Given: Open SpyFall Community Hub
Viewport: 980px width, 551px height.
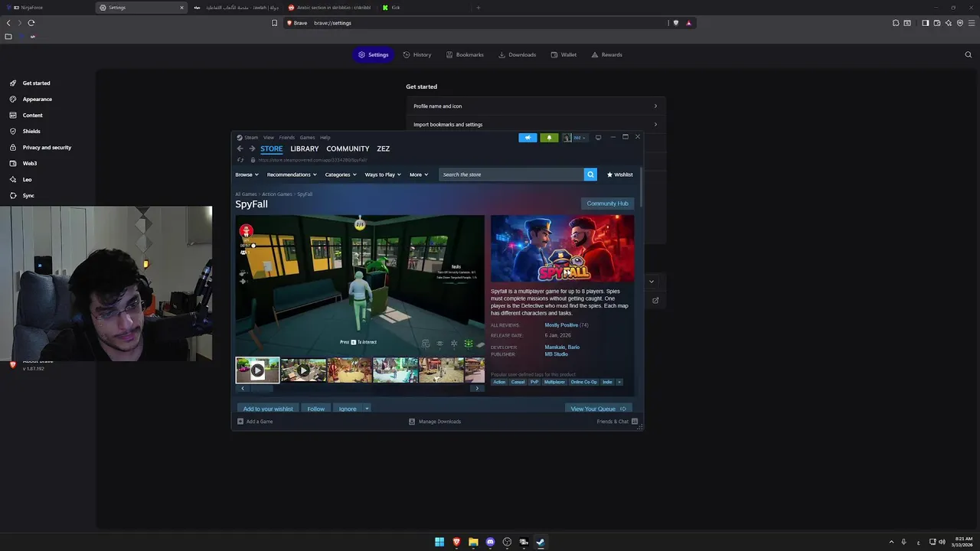Looking at the screenshot, I should coord(607,204).
